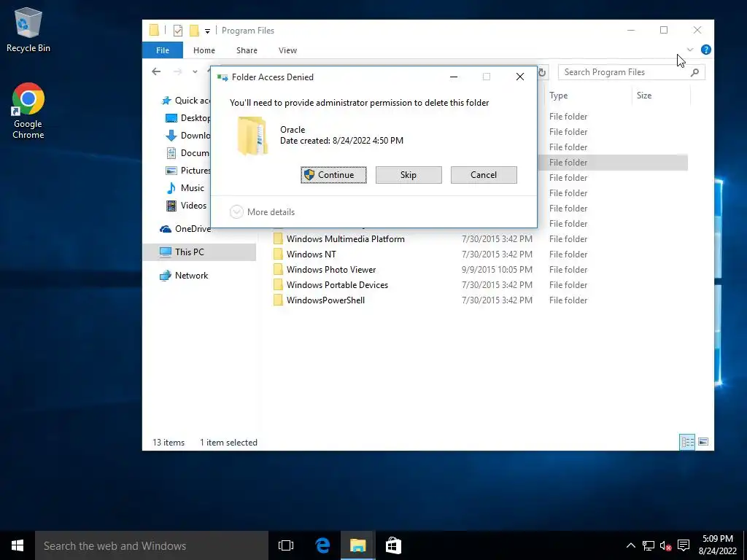Viewport: 747px width, 560px height.
Task: Select OneDrive in navigation pane
Action: coord(186,229)
